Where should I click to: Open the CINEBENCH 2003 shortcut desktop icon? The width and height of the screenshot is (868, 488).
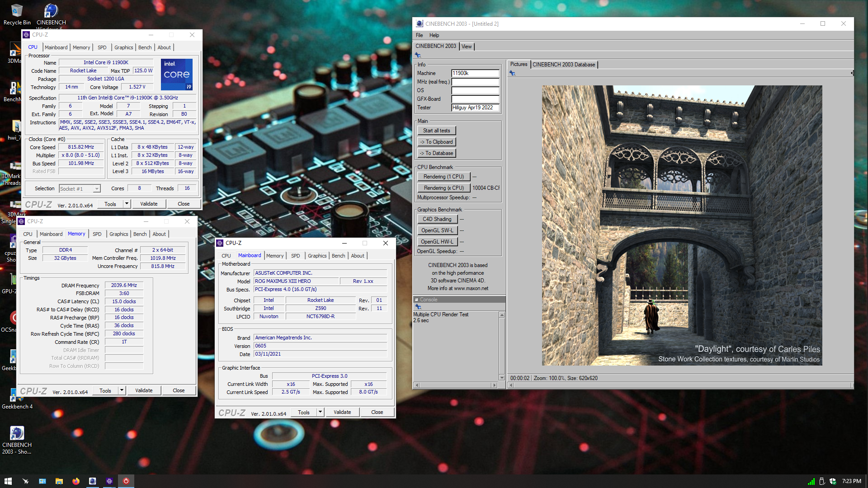click(x=17, y=440)
